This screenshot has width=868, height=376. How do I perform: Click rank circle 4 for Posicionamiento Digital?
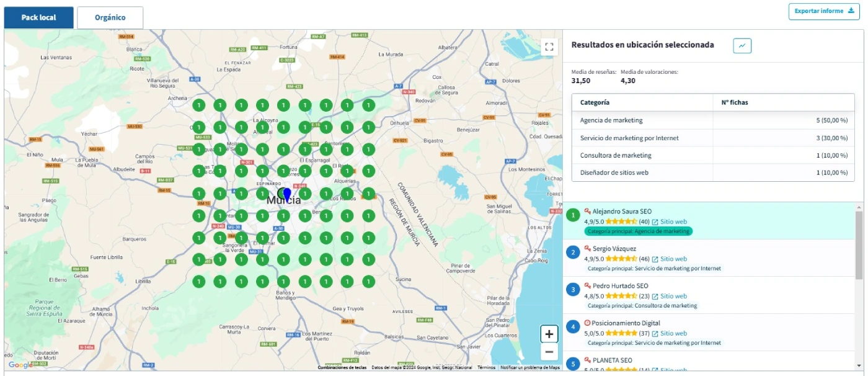pos(573,327)
